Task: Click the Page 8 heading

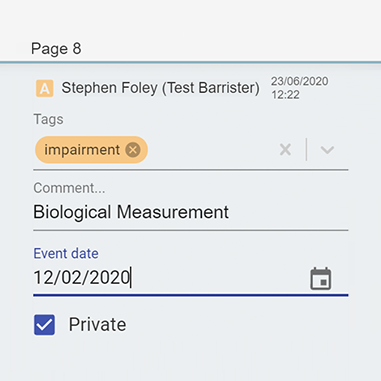Action: tap(56, 49)
